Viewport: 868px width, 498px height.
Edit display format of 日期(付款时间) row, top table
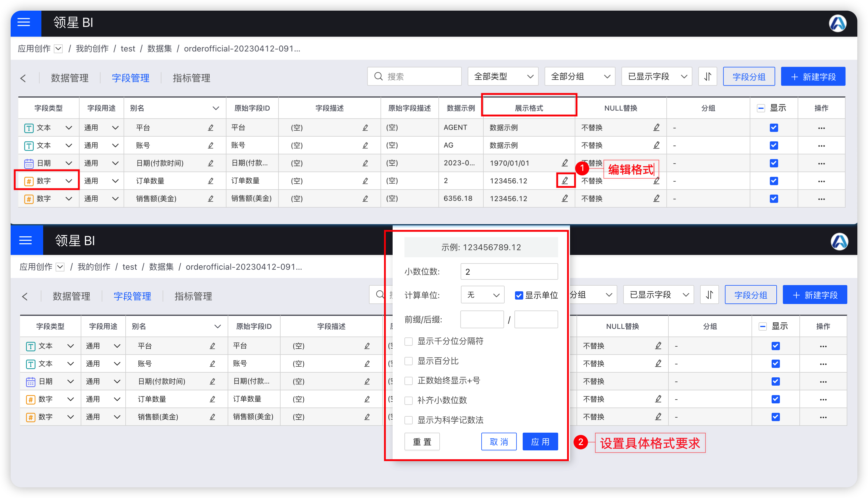coord(565,163)
